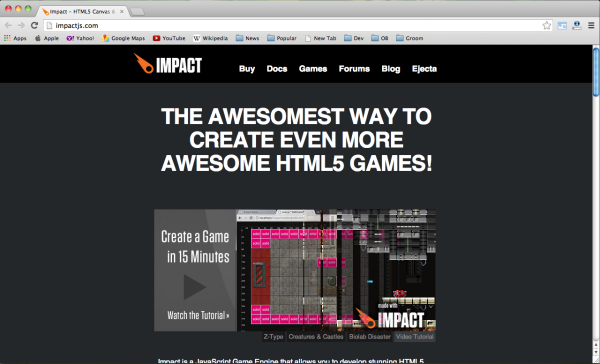Go back with the browser back arrow
Image resolution: width=600 pixels, height=364 pixels.
click(8, 25)
